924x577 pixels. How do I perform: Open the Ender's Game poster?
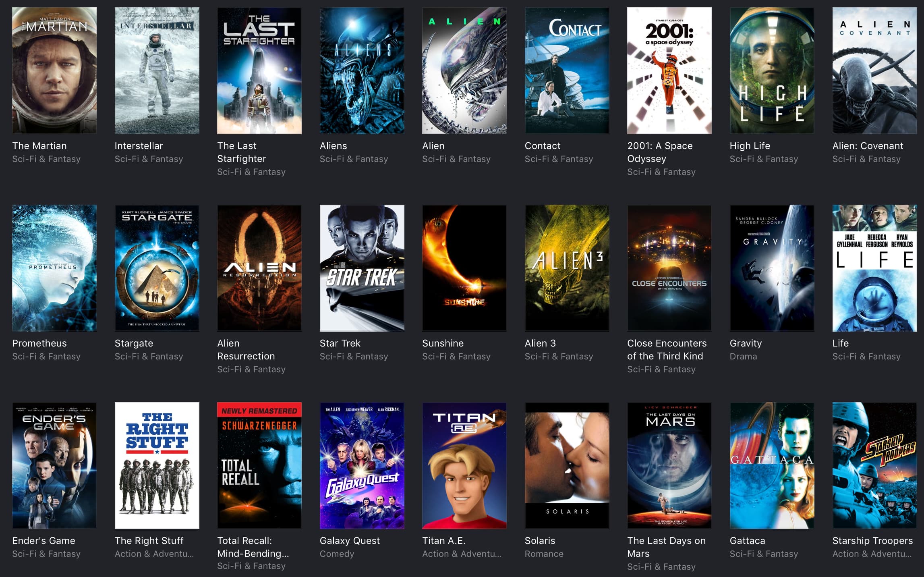click(x=54, y=465)
